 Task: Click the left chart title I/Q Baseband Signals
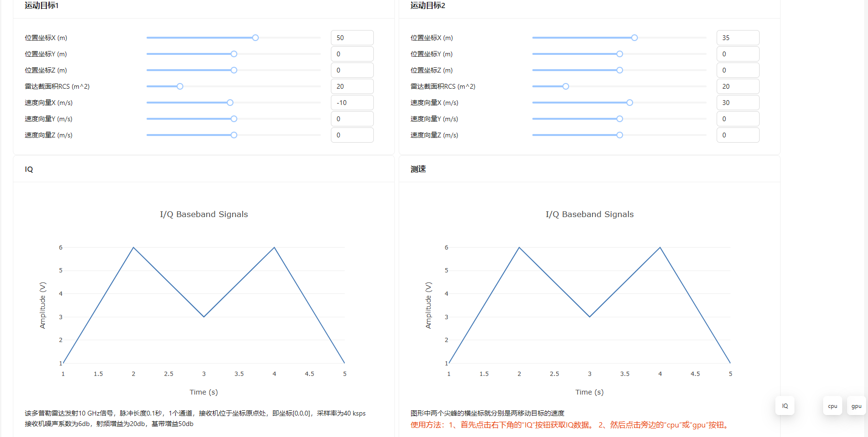point(204,214)
